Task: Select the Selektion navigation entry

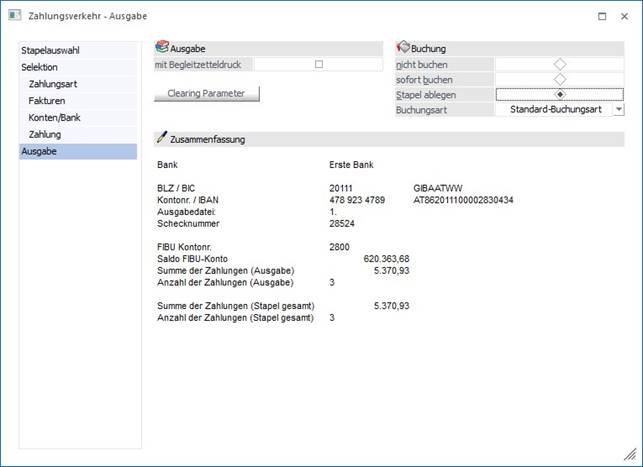Action: click(39, 67)
